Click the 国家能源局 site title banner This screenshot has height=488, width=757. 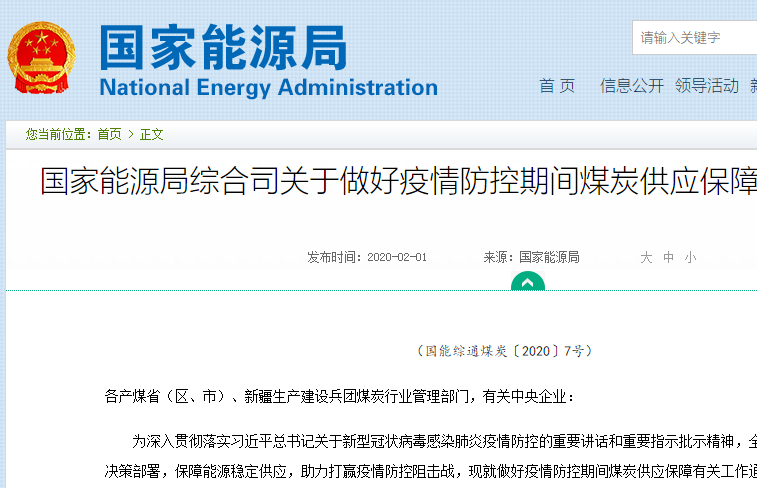(x=223, y=47)
